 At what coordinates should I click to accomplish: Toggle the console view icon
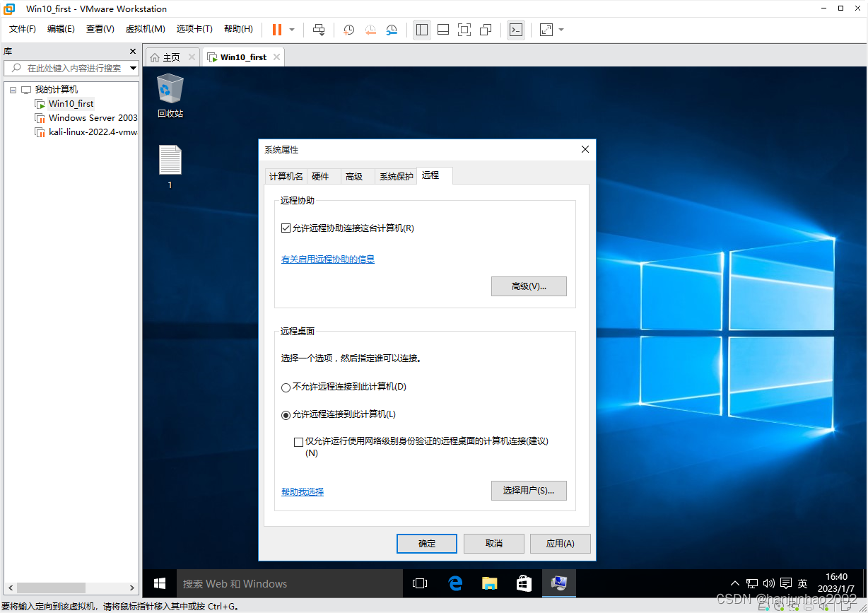516,30
